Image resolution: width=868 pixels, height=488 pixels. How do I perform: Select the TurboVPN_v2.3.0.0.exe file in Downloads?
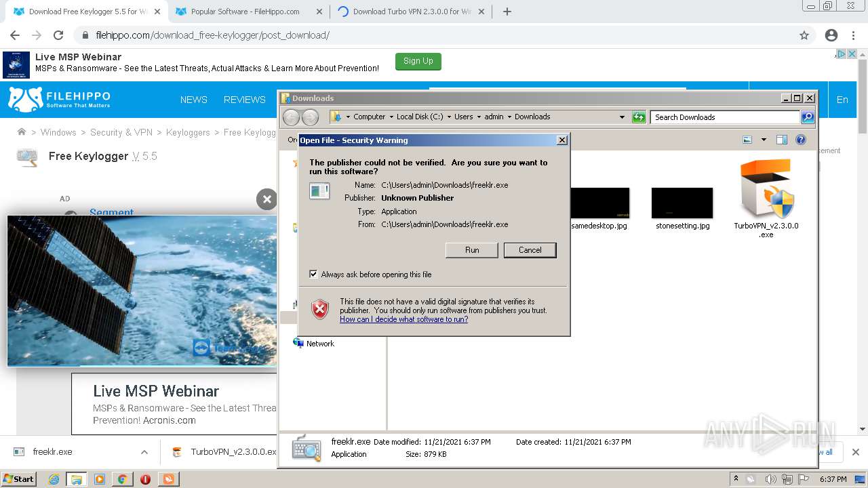[766, 198]
